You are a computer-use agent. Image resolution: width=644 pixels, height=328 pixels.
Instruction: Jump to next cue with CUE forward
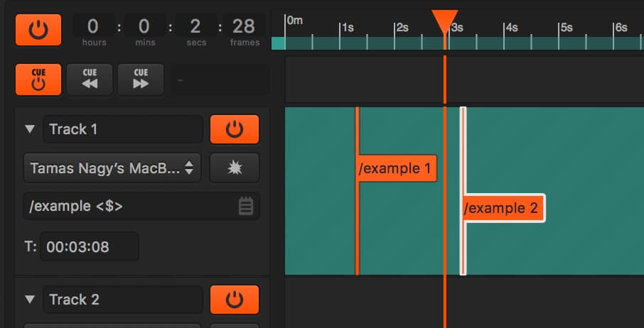click(x=141, y=80)
